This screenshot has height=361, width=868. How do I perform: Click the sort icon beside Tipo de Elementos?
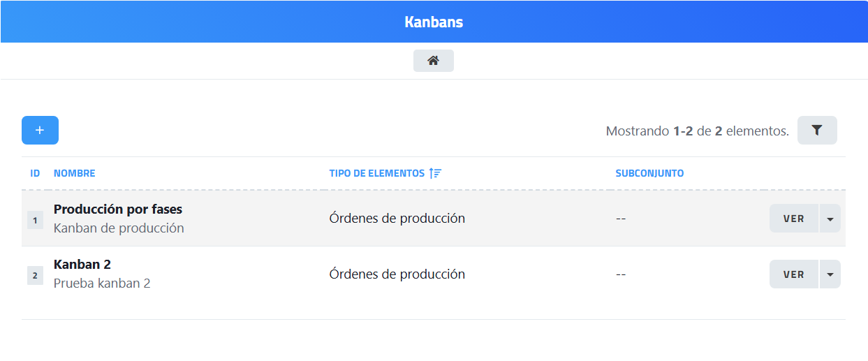click(435, 173)
